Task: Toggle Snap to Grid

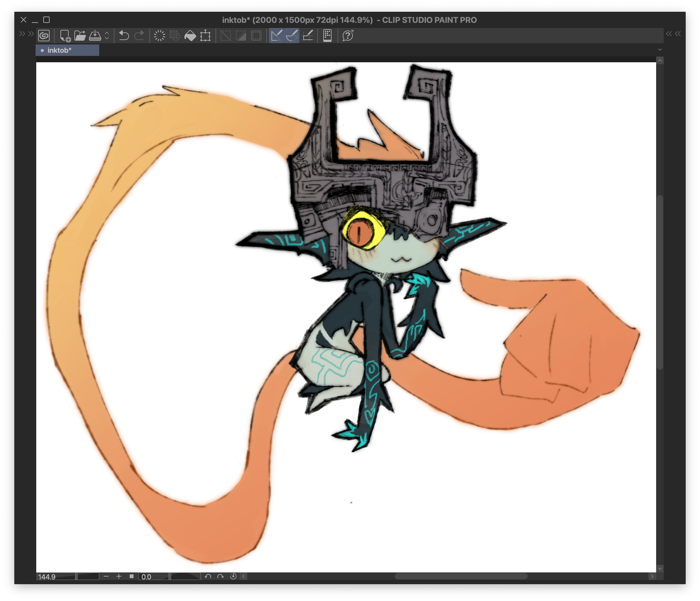Action: [308, 36]
